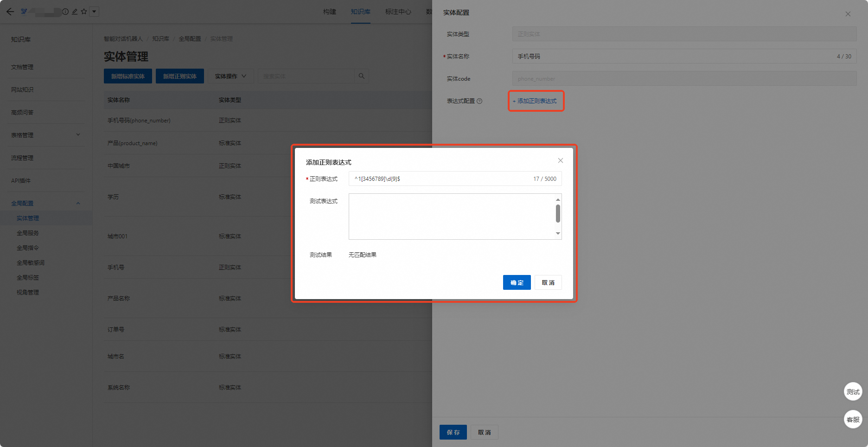The width and height of the screenshot is (868, 447).
Task: Select 全局敏感词 in the sidebar
Action: [x=31, y=262]
